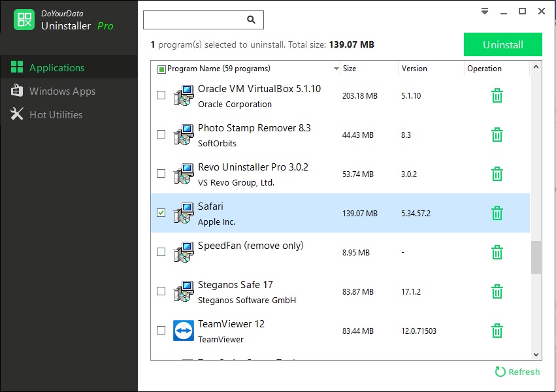
Task: Open the Windows Apps section
Action: pyautogui.click(x=62, y=91)
